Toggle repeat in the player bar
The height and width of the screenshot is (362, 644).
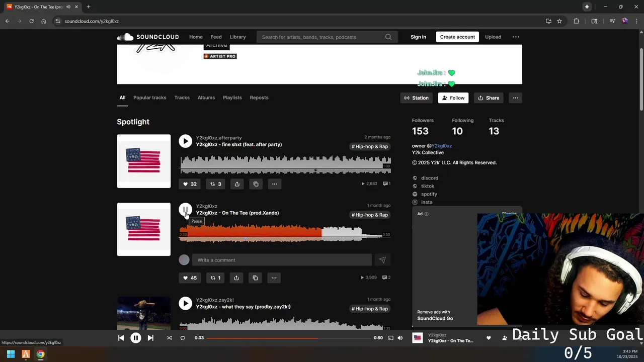pos(183,338)
